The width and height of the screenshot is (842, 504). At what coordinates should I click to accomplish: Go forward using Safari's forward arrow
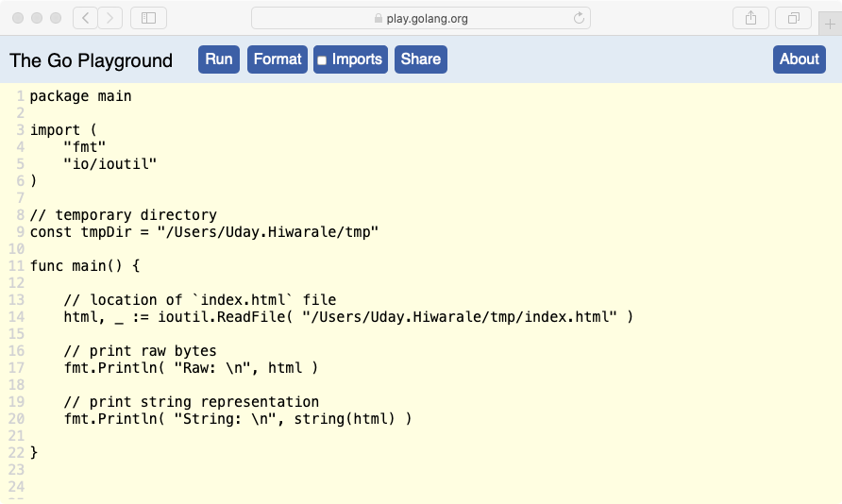tap(110, 18)
